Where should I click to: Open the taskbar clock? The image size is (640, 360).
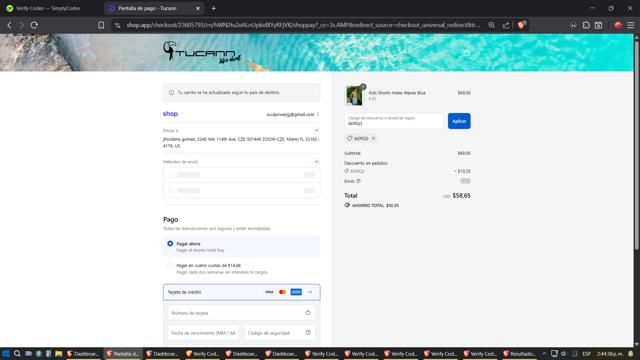[x=609, y=354]
